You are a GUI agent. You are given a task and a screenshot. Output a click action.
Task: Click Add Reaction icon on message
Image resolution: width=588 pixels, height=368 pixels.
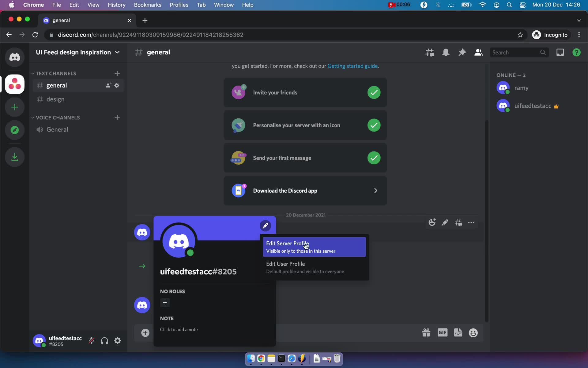pos(432,223)
